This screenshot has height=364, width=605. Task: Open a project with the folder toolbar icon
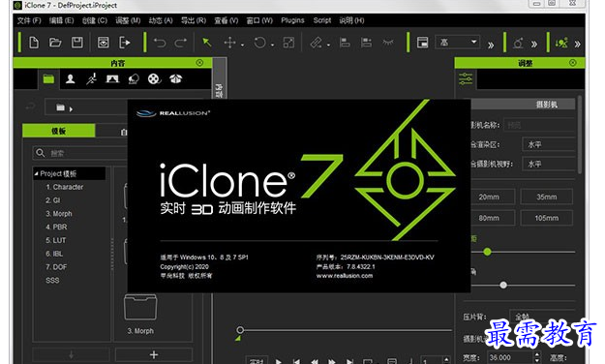point(55,43)
